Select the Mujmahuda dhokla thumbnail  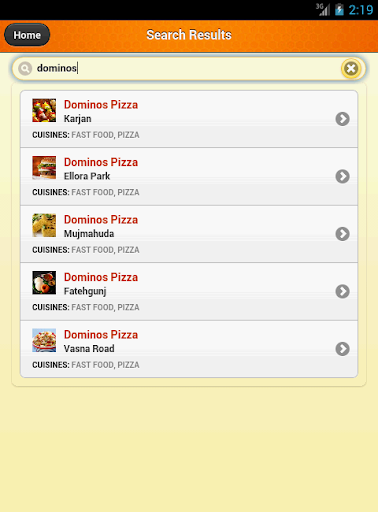44,225
